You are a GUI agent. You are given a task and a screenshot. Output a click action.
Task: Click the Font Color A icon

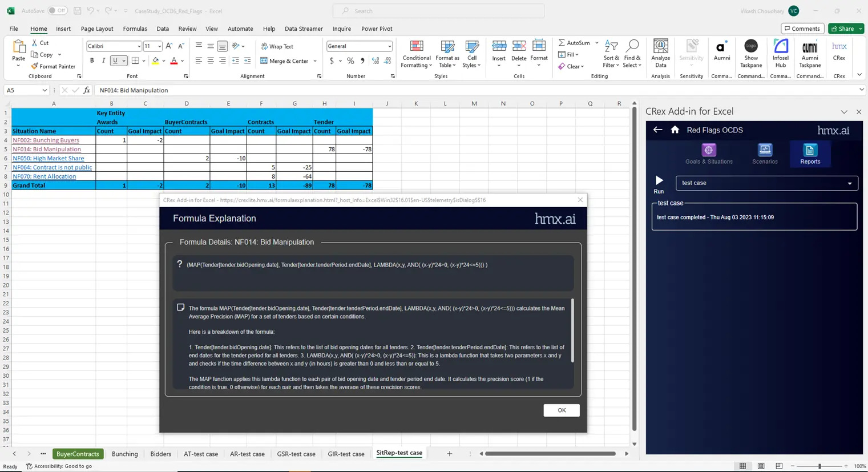pyautogui.click(x=174, y=60)
